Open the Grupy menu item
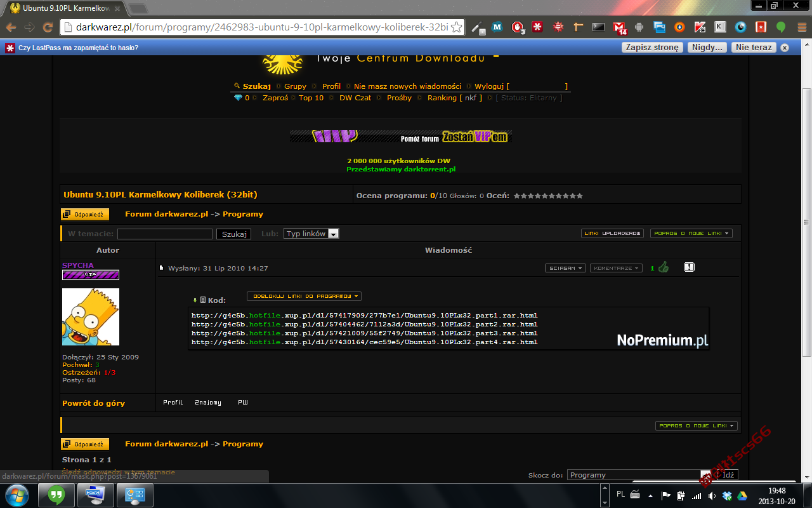 tap(295, 86)
